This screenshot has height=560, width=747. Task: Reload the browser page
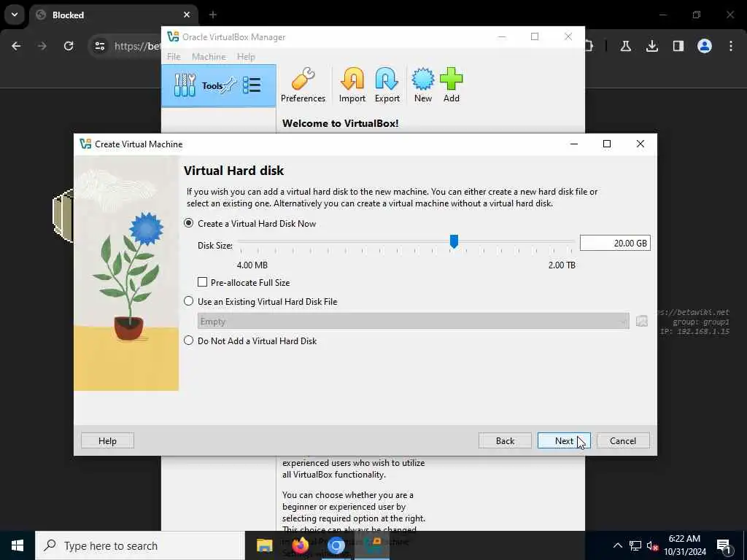point(69,46)
